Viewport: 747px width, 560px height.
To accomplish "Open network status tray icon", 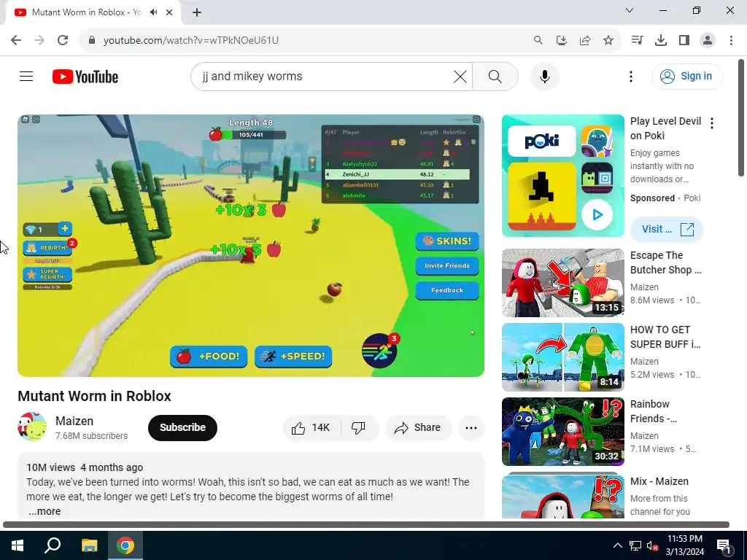I will tap(635, 545).
